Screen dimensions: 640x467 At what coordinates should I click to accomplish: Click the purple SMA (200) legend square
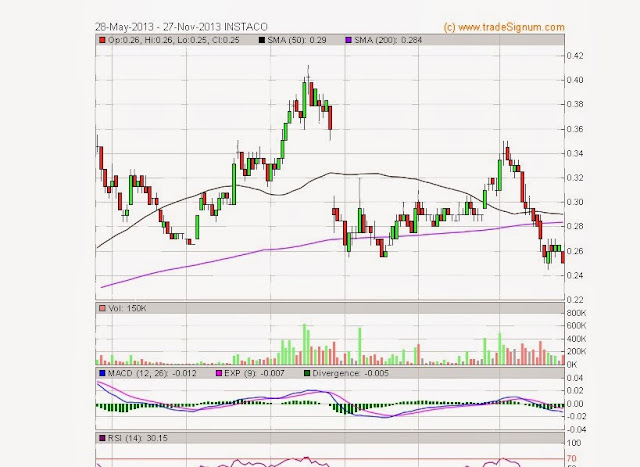point(349,40)
